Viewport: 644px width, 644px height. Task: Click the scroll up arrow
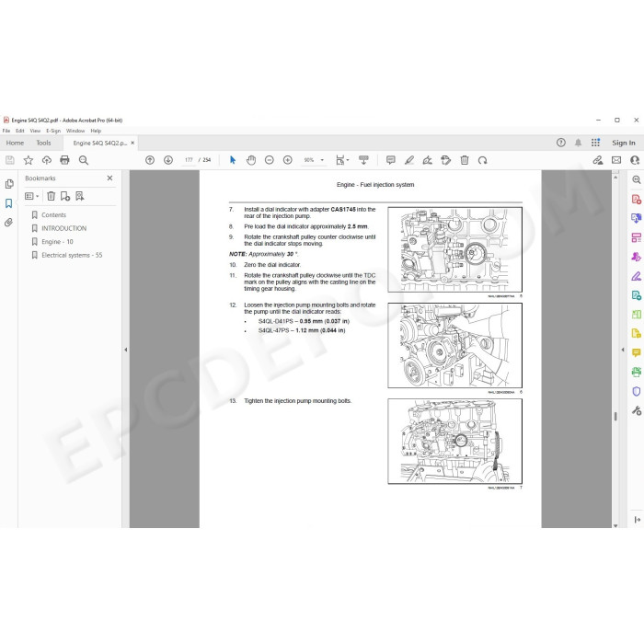pos(615,177)
